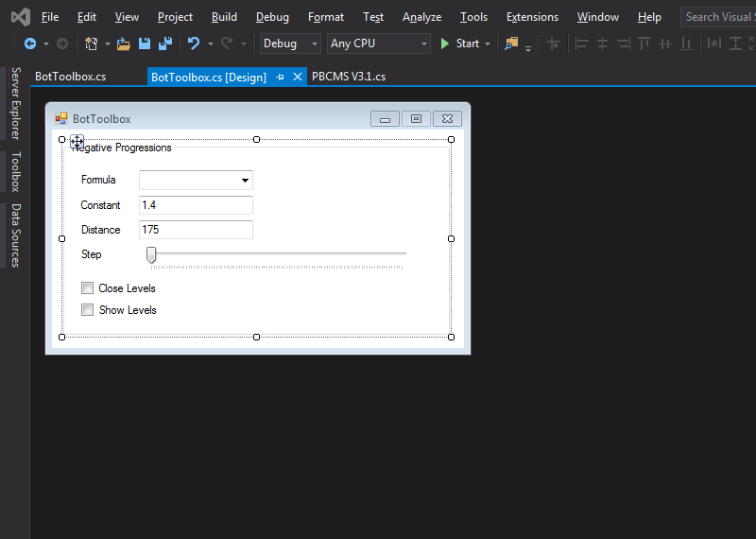Click the Navigate Forward arrow icon
The image size is (756, 539).
pos(62,43)
